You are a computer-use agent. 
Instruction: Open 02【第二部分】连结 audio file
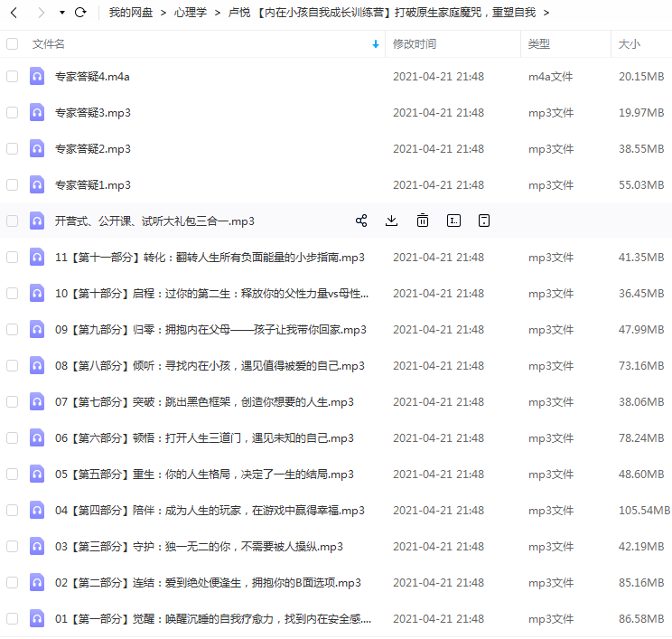click(208, 583)
